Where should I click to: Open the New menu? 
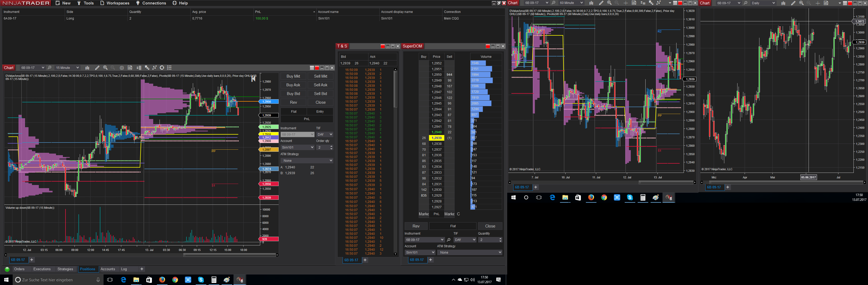tap(63, 3)
